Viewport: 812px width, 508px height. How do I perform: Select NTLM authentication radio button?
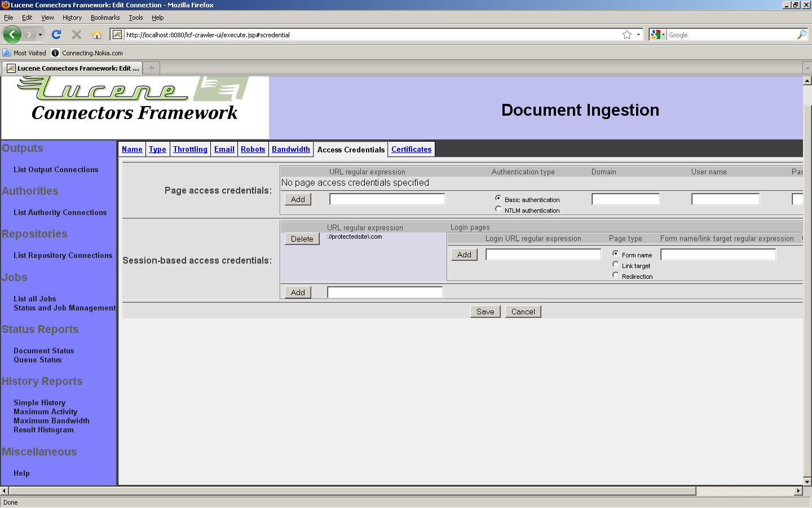tap(498, 209)
